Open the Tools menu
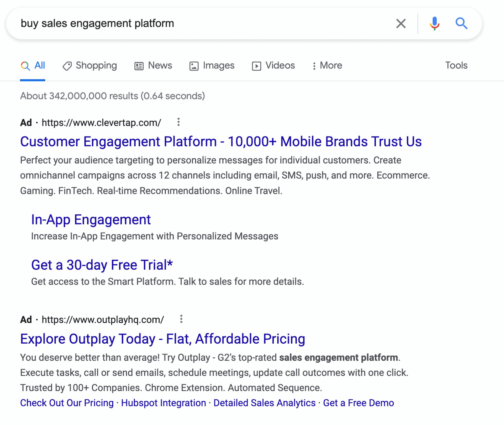This screenshot has width=504, height=425. 456,66
